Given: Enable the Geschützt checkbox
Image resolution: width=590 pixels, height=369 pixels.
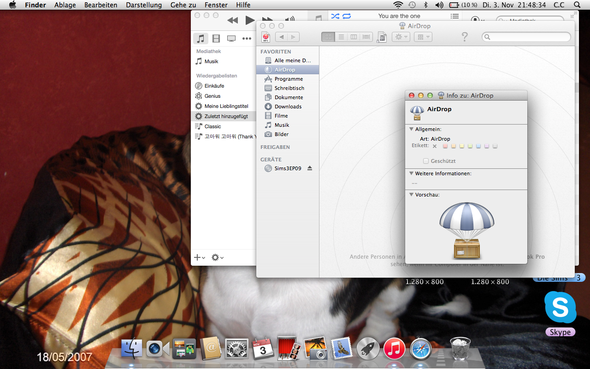Looking at the screenshot, I should (x=426, y=161).
